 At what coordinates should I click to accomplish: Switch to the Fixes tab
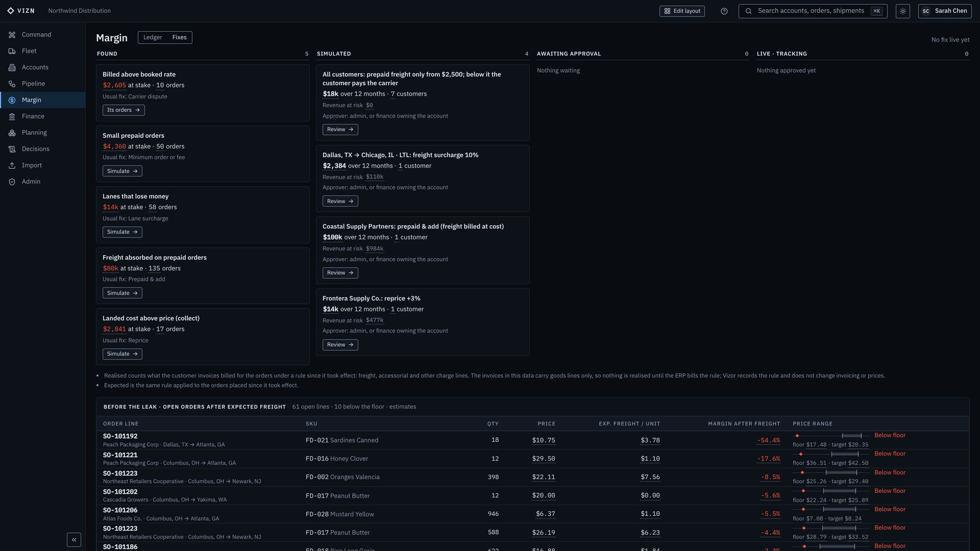179,37
